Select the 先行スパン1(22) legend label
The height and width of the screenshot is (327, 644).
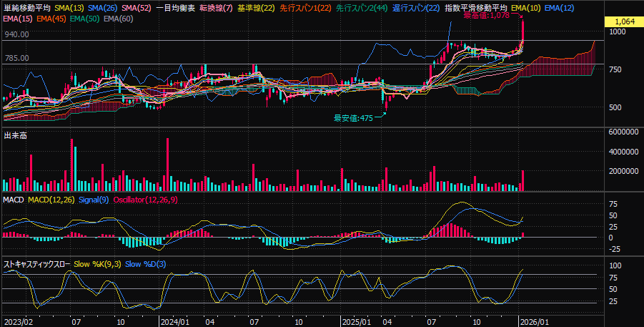(305, 8)
